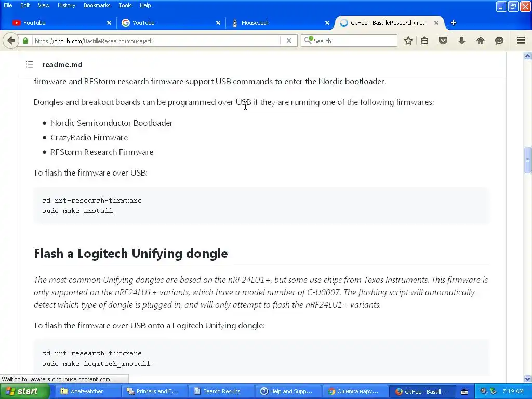
Task: Open the View menu
Action: tap(44, 5)
